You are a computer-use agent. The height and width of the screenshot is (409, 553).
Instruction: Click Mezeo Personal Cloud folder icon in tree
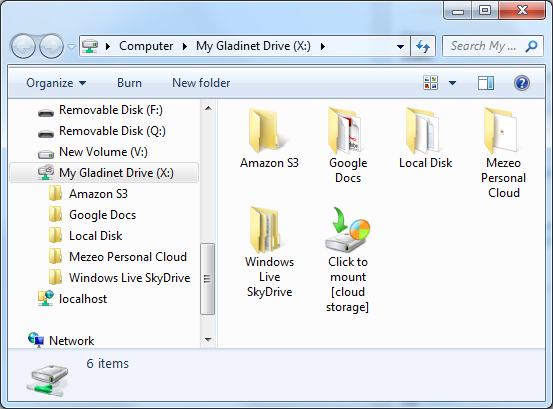point(56,257)
